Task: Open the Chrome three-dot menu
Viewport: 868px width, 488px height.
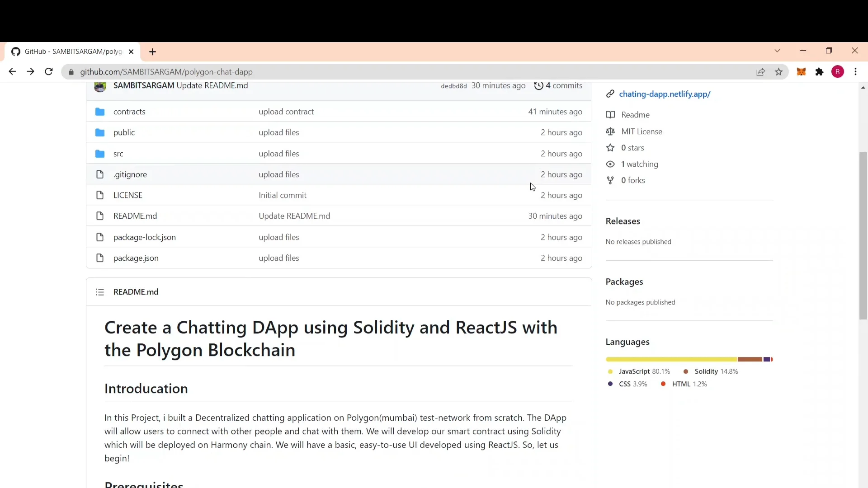Action: (x=856, y=72)
